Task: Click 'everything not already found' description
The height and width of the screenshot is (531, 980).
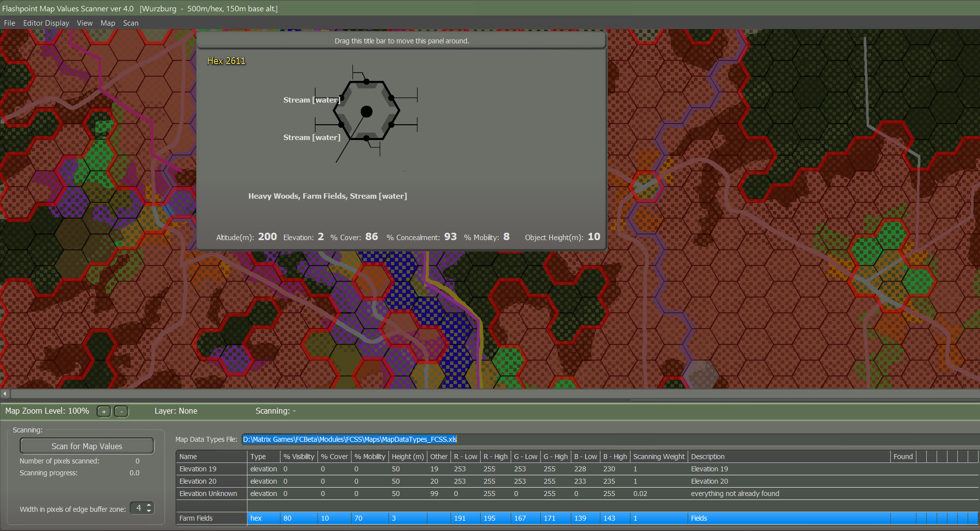Action: point(735,494)
